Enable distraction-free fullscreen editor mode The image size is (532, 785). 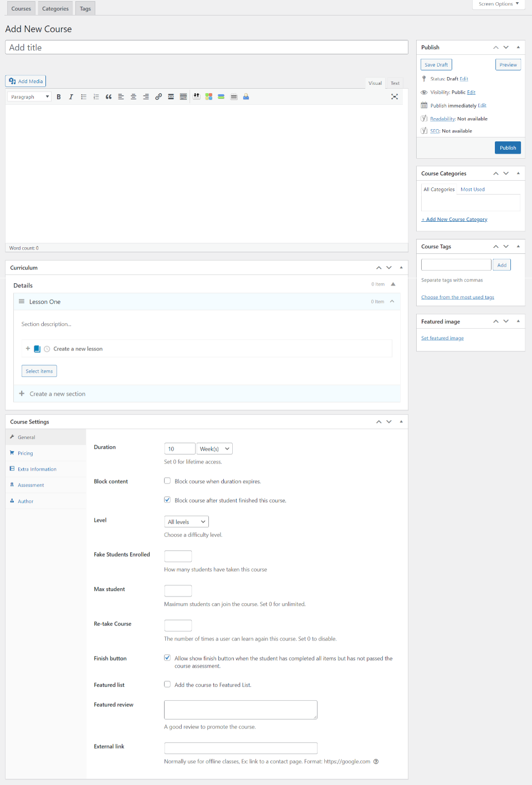(395, 97)
